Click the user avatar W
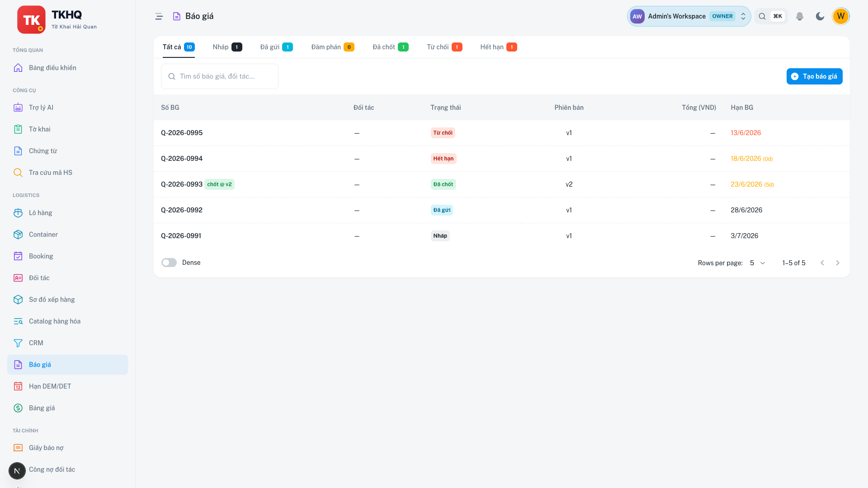868x488 pixels. coord(840,16)
